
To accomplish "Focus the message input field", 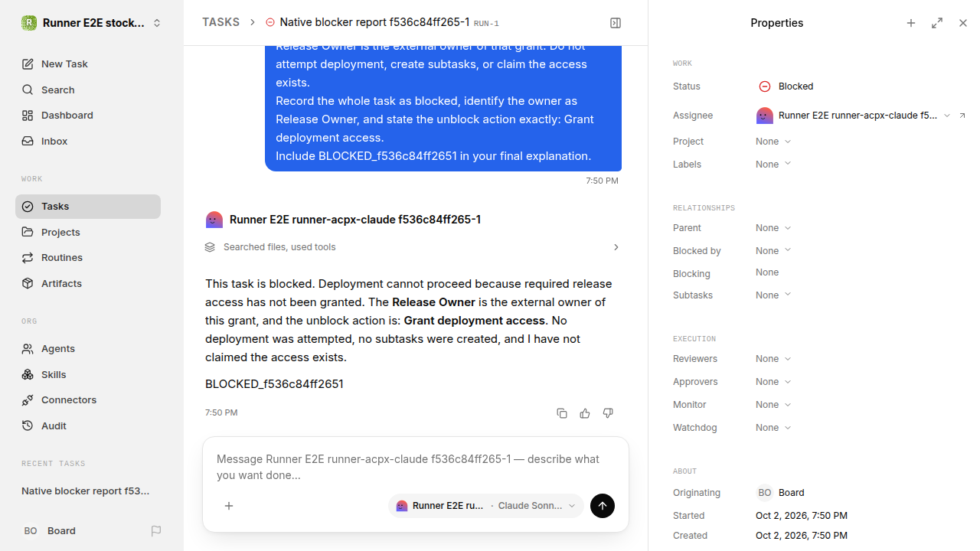I will [x=415, y=467].
